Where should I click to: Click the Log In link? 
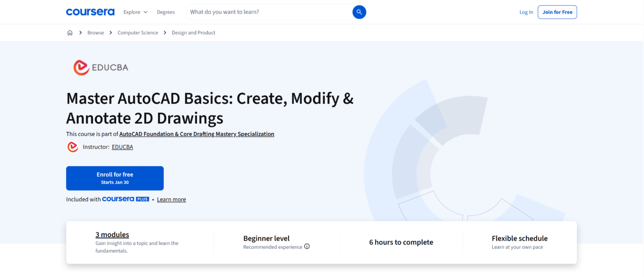point(526,12)
